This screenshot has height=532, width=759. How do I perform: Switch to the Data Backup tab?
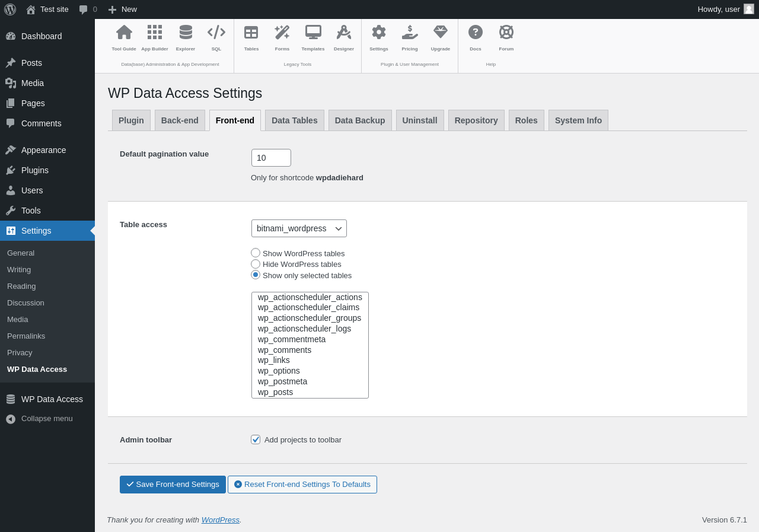360,120
